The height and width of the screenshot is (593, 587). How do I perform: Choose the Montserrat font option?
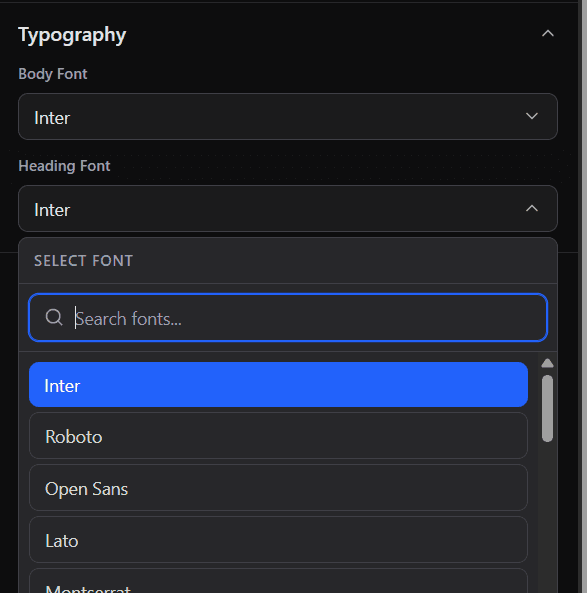tap(278, 582)
